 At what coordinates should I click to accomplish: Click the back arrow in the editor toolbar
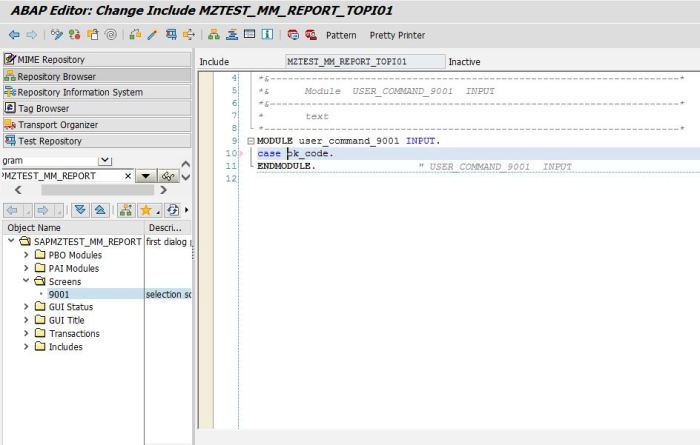point(14,35)
